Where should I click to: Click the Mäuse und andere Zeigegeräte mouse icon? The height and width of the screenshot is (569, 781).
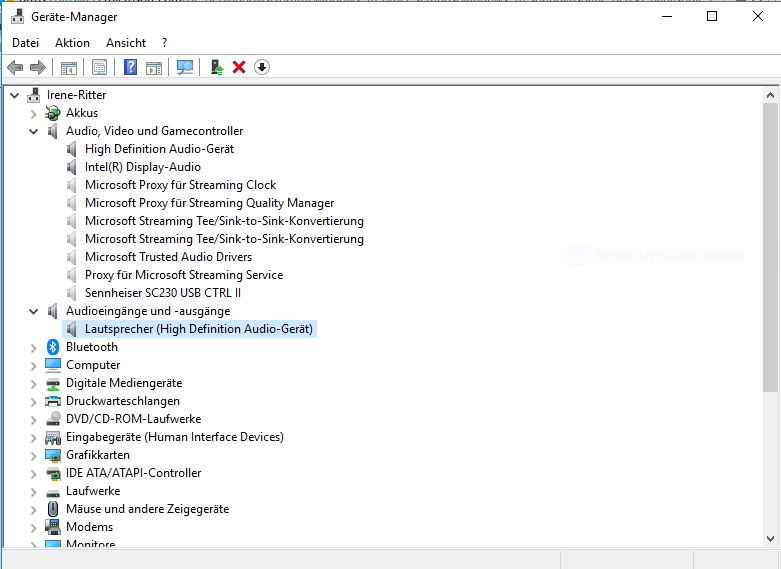pyautogui.click(x=53, y=509)
